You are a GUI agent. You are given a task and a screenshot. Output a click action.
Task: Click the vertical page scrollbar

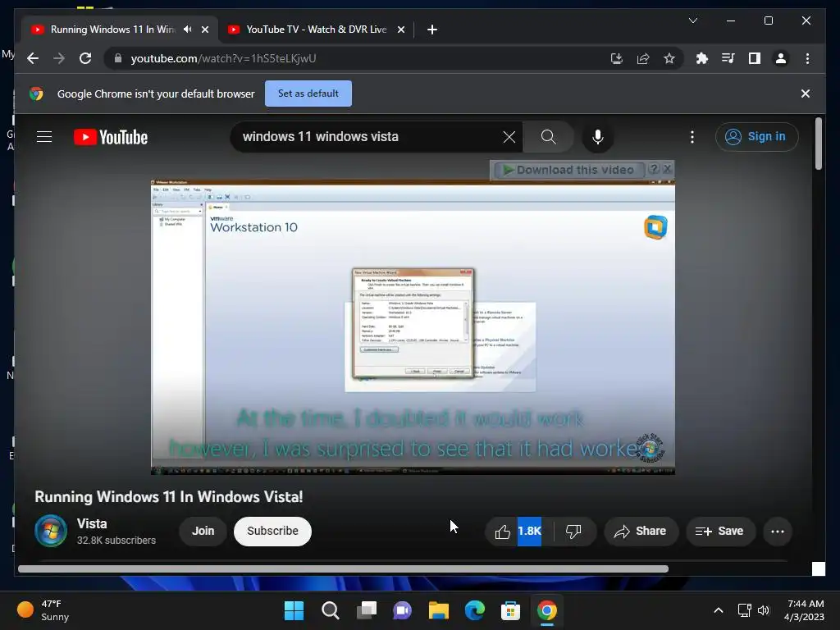tap(818, 144)
